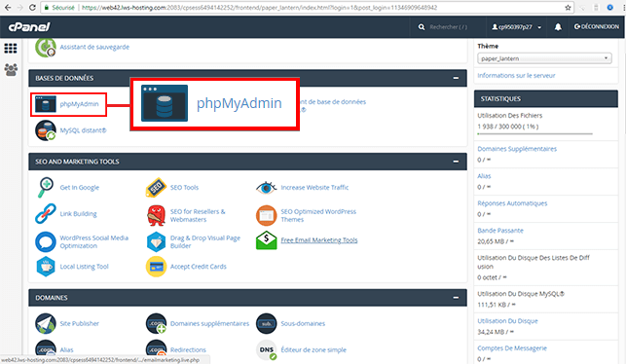The width and height of the screenshot is (626, 364).
Task: Click the Redirections icon
Action: point(156,349)
